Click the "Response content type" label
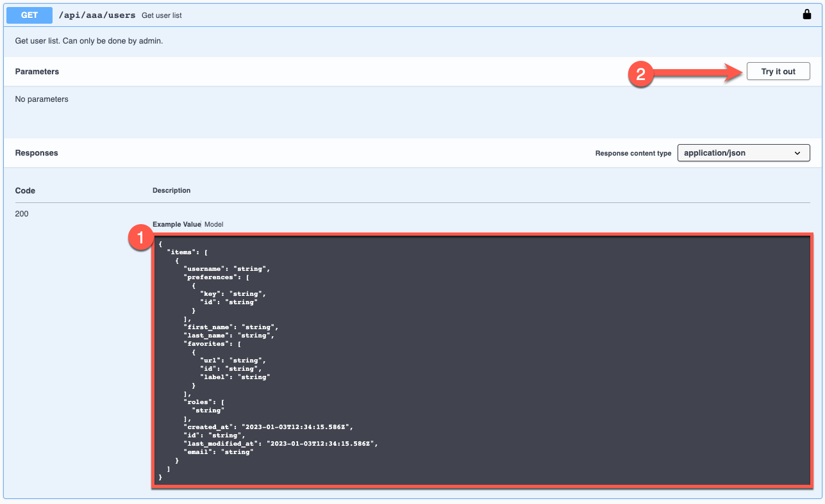This screenshot has height=504, width=825. click(x=633, y=154)
